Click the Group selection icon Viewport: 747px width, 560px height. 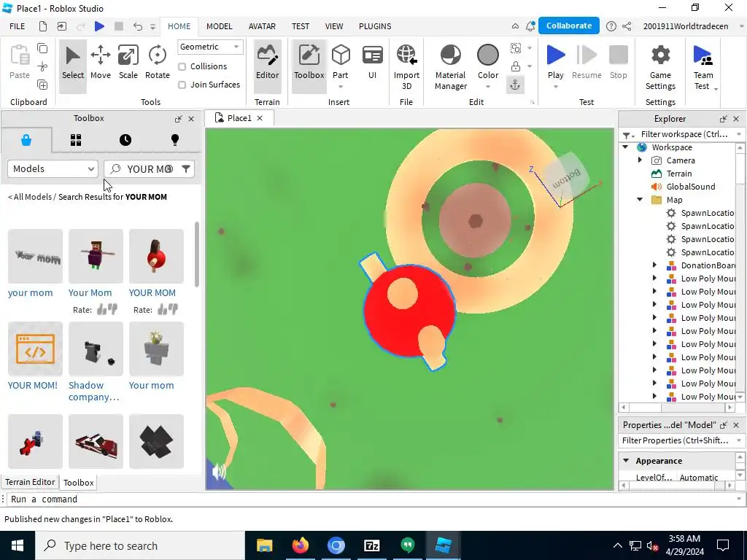[516, 47]
